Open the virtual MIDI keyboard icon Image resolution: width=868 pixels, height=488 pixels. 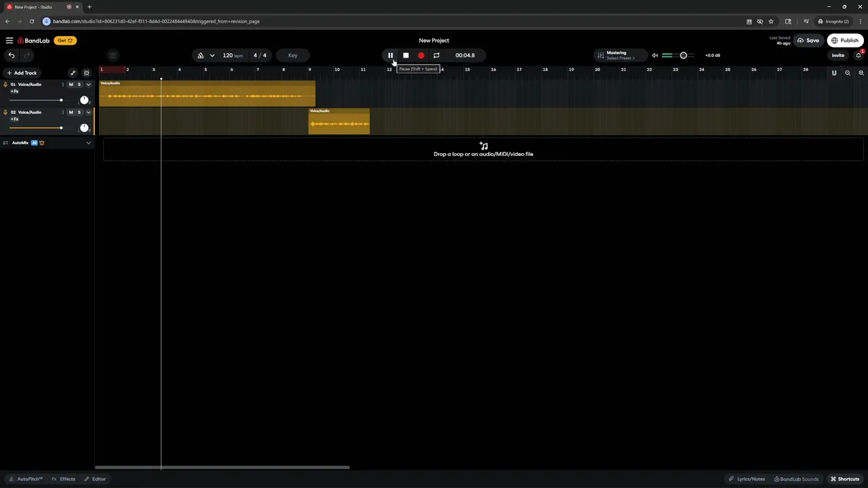(113, 56)
